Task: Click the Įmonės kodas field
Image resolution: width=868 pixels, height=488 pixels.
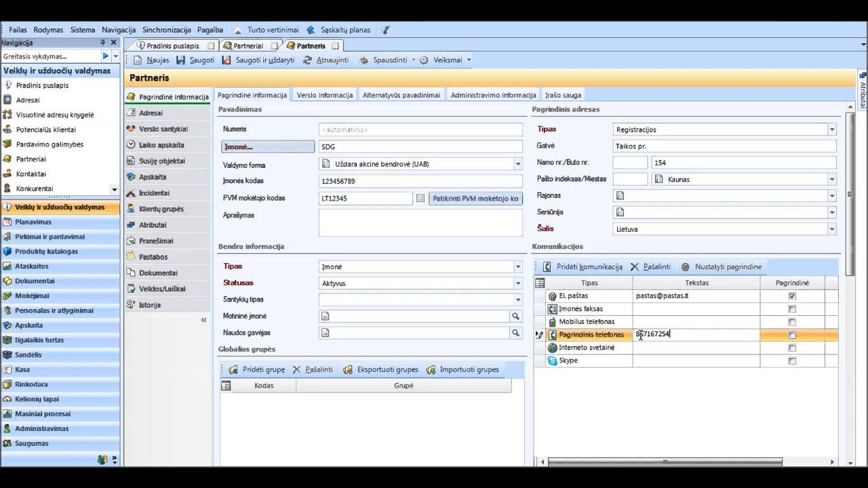Action: [x=420, y=182]
